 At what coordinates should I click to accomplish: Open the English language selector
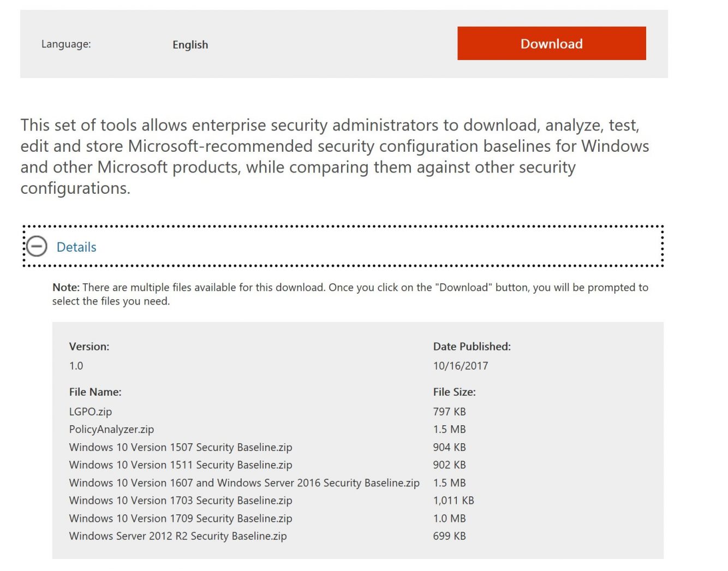[190, 45]
